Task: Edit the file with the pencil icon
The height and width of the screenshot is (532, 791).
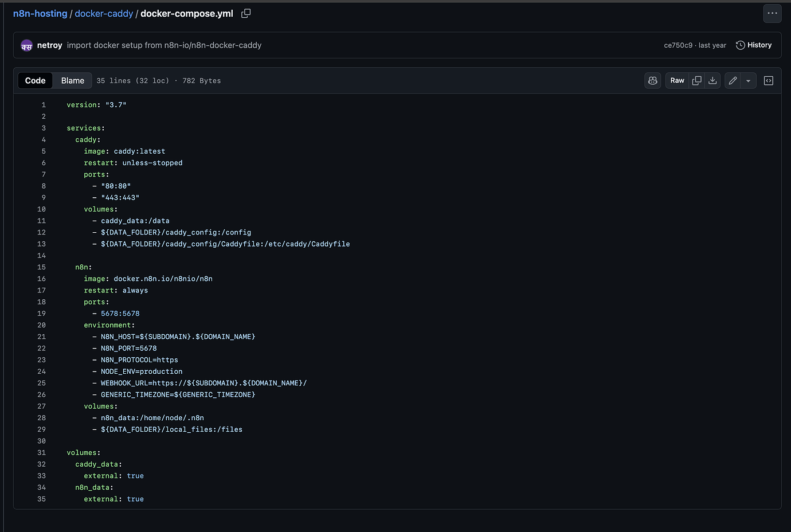Action: pyautogui.click(x=732, y=80)
